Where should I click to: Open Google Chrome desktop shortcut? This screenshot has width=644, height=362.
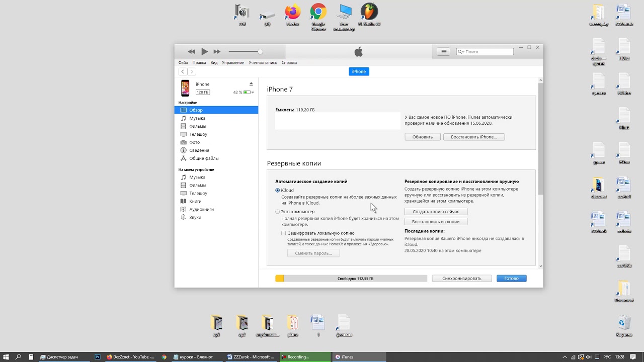(318, 17)
